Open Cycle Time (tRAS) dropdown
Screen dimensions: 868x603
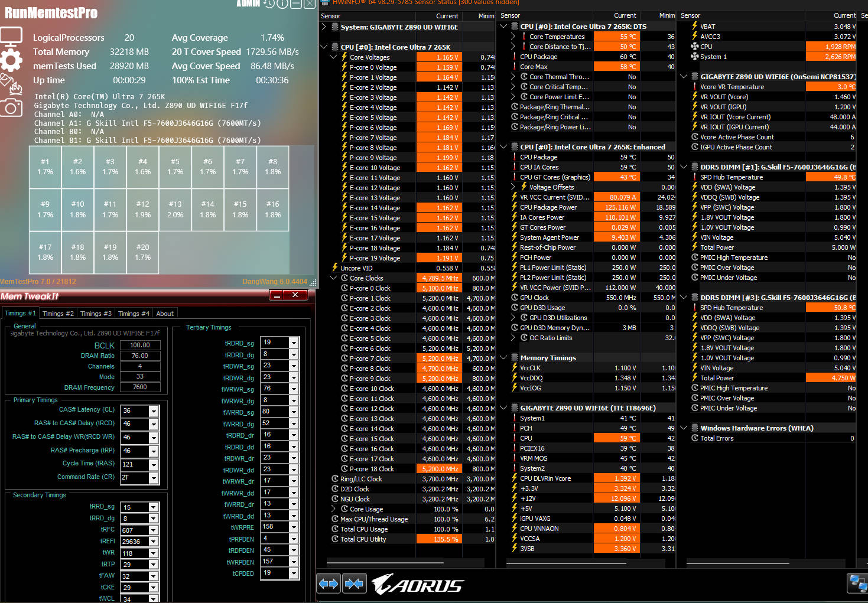154,465
